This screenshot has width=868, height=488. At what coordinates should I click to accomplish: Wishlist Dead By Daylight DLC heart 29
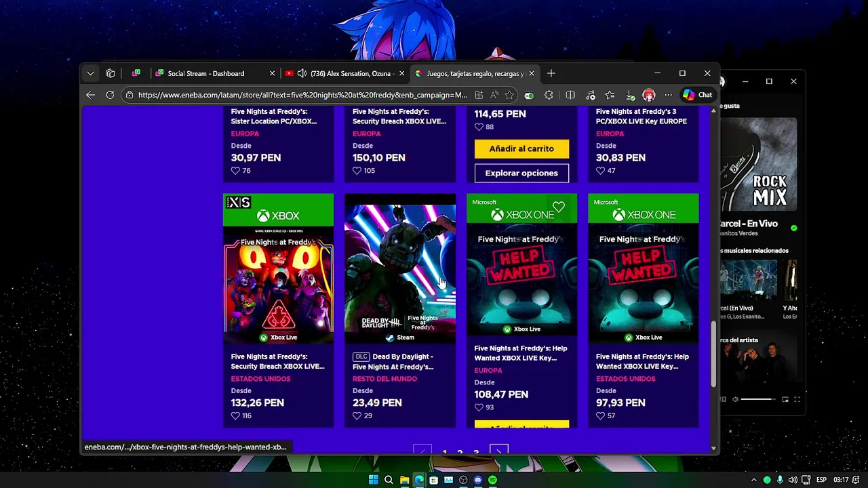(357, 415)
